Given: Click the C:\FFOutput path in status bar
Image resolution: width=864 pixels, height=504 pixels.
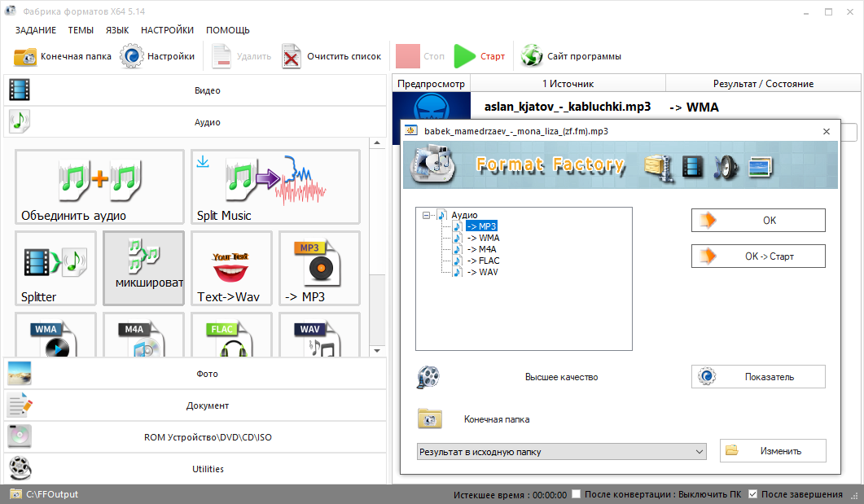Looking at the screenshot, I should (52, 494).
